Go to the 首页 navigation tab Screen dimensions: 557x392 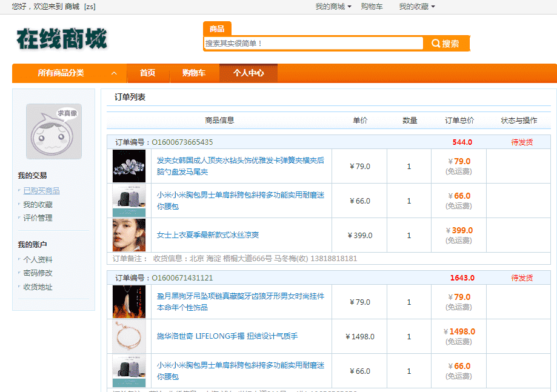click(147, 73)
